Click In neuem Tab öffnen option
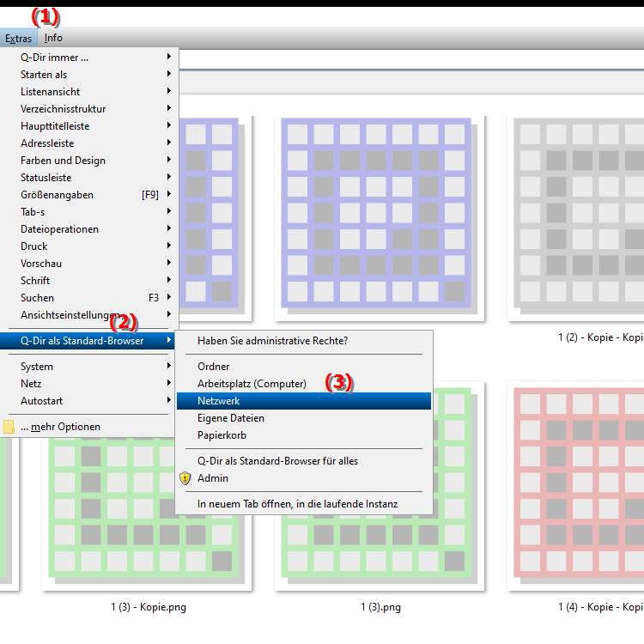This screenshot has width=644, height=644. click(x=297, y=504)
